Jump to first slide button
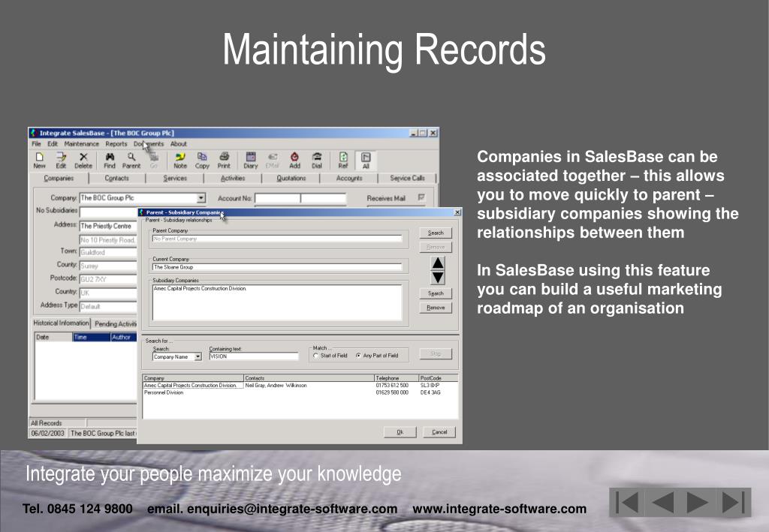This screenshot has height=532, width=769. tap(627, 502)
